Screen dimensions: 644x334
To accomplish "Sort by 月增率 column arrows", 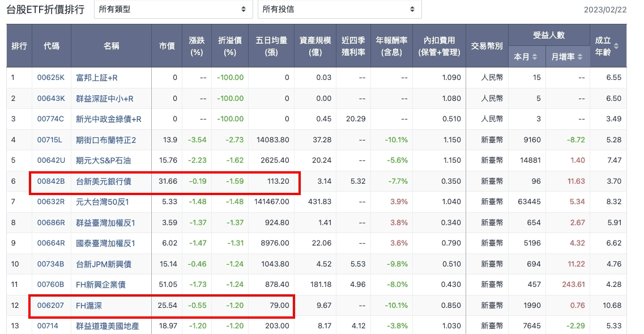I will (x=579, y=57).
